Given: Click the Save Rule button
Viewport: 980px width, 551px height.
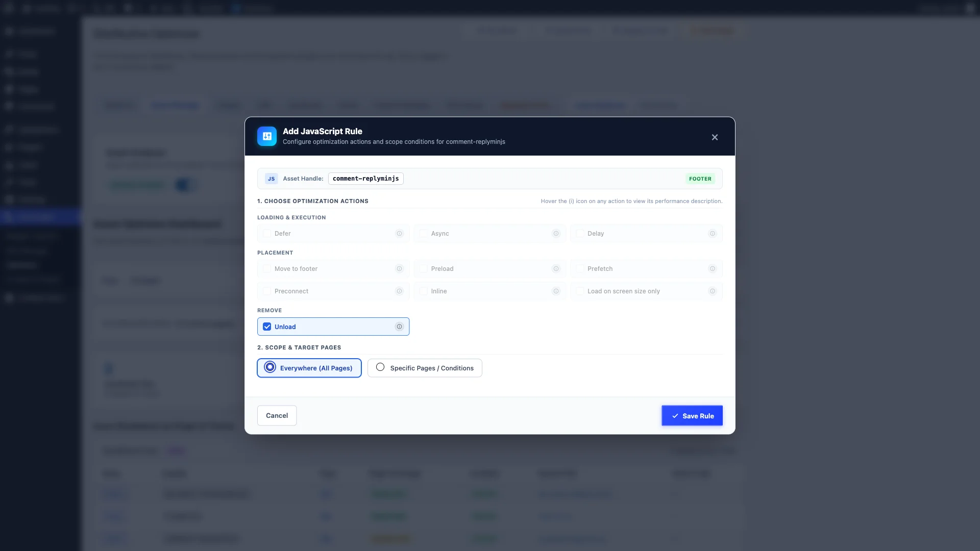Looking at the screenshot, I should click(x=692, y=416).
